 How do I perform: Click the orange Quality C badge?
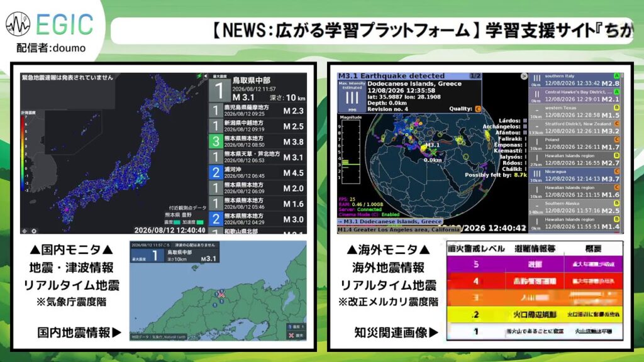click(x=478, y=109)
